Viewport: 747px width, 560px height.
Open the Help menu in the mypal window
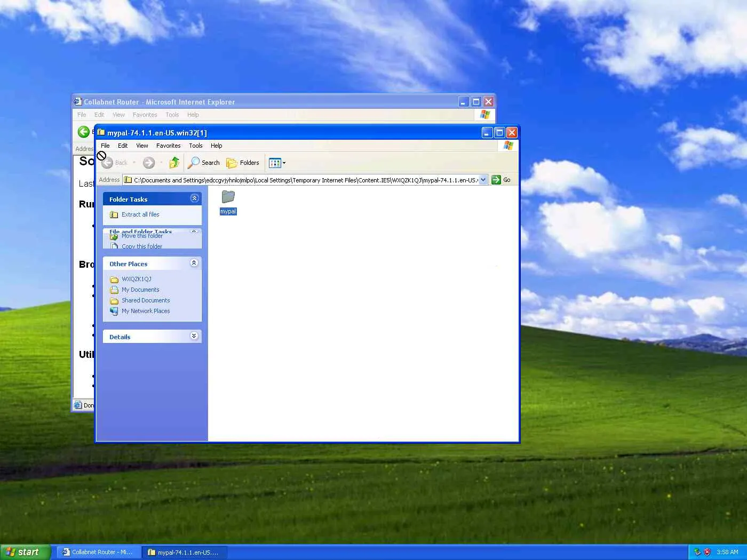tap(216, 146)
